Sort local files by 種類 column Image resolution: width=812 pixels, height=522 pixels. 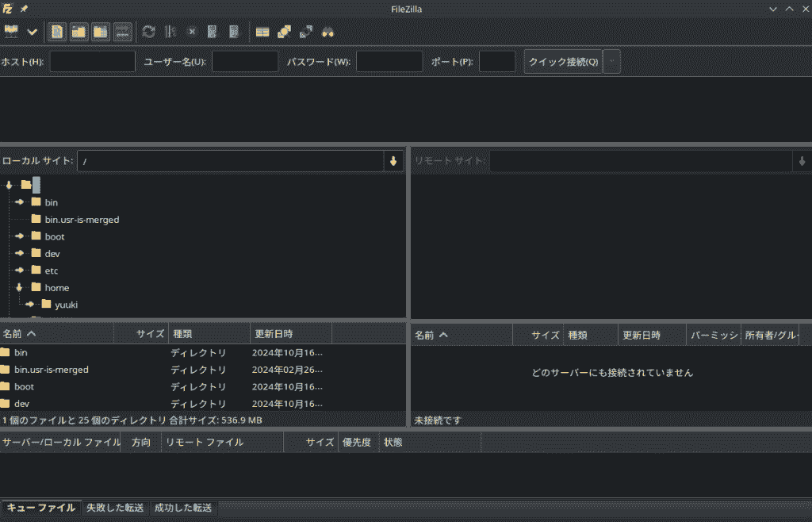(209, 334)
